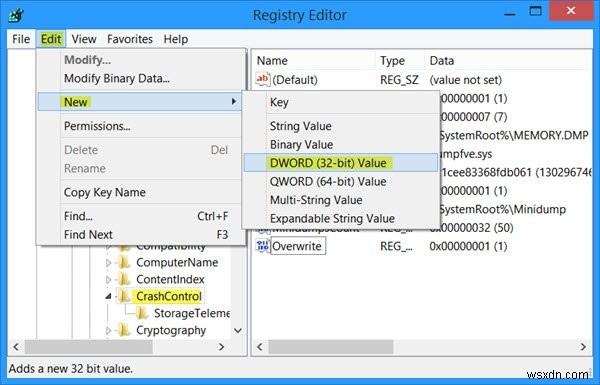Click the CrashControl folder icon
The width and height of the screenshot is (600, 385).
pos(124,296)
